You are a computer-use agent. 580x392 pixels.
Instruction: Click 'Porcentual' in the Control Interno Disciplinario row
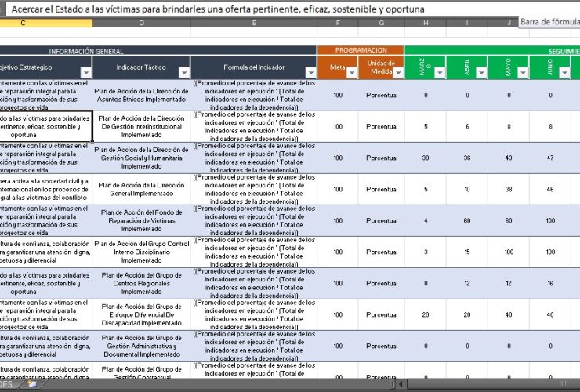(382, 252)
